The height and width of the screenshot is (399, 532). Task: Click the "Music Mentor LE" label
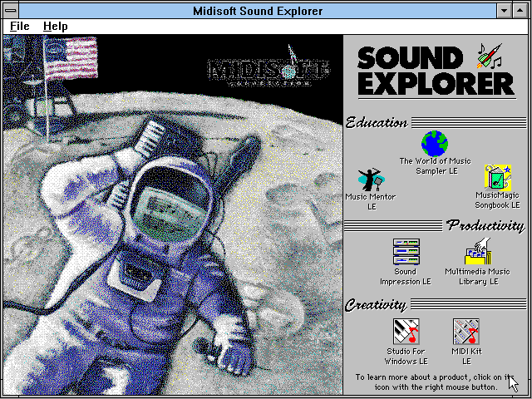point(371,201)
